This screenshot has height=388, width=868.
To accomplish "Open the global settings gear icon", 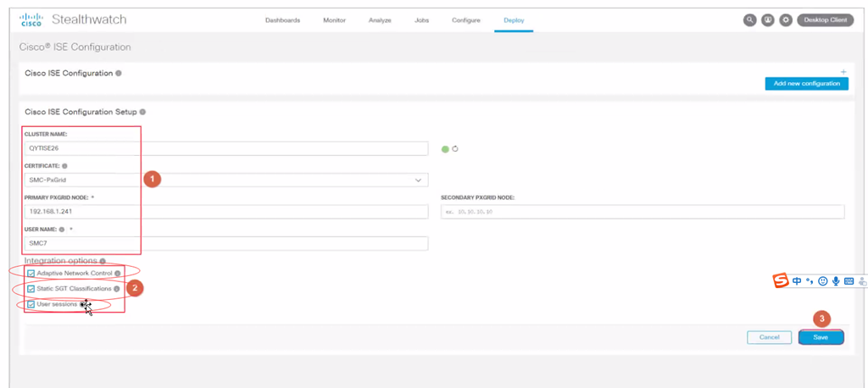I will point(786,20).
